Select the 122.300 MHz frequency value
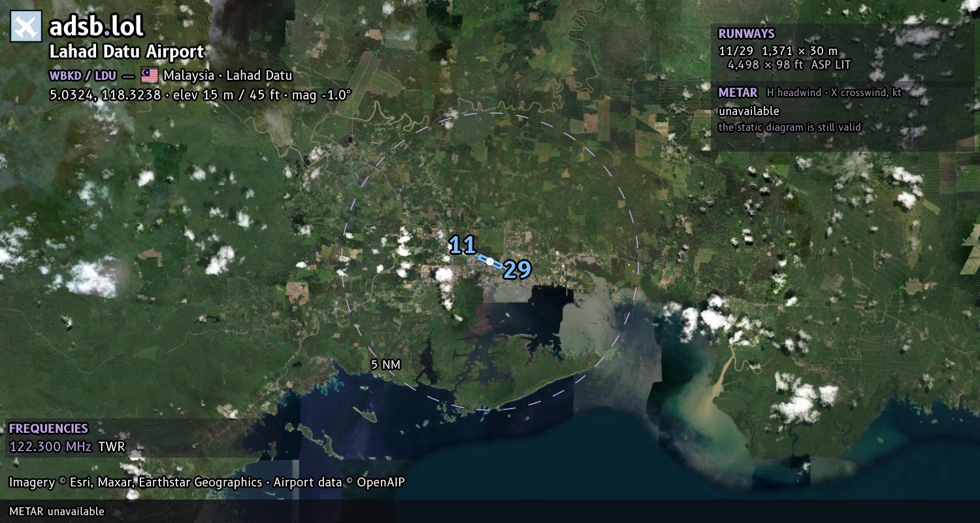Image resolution: width=980 pixels, height=523 pixels. click(50, 447)
